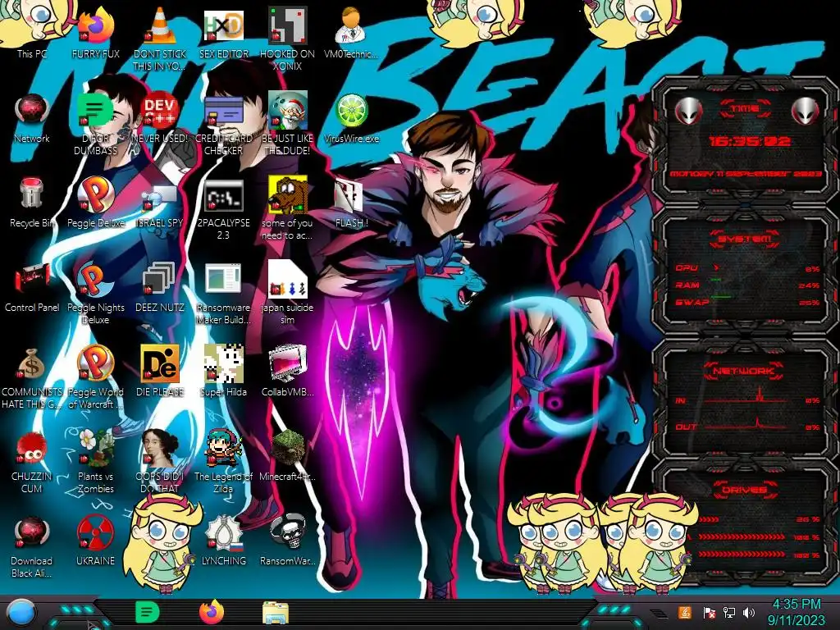This screenshot has height=630, width=840.
Task: Open the flag notification tray icon
Action: [710, 613]
